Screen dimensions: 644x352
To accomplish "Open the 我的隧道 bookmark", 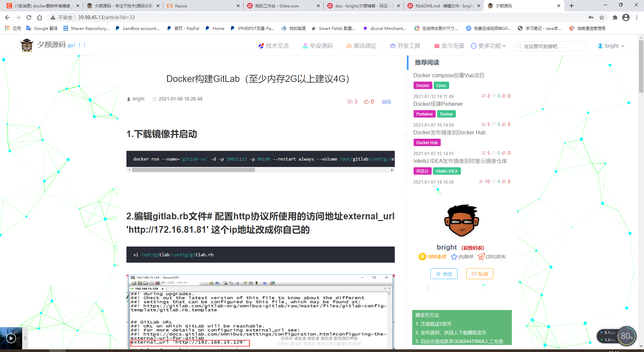I will pyautogui.click(x=293, y=28).
